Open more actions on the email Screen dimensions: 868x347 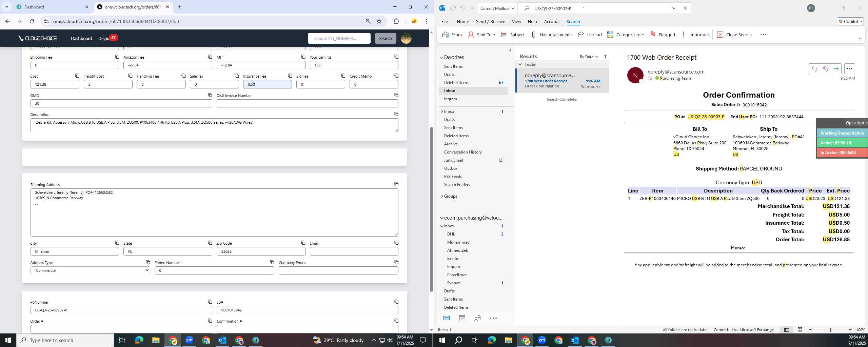849,69
